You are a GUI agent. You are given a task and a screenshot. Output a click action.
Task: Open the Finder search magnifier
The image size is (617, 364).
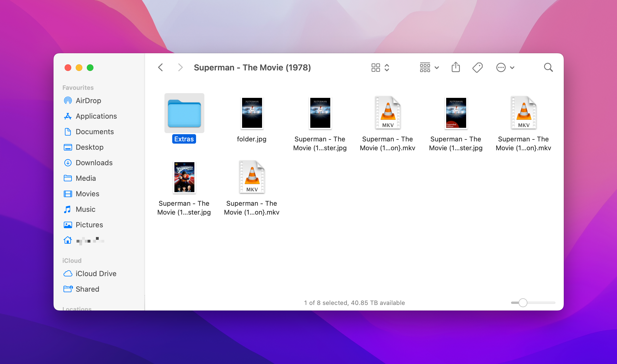coord(548,67)
